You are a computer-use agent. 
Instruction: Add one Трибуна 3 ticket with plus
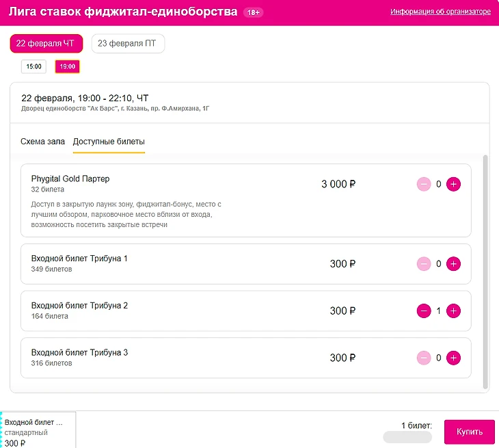pos(453,358)
